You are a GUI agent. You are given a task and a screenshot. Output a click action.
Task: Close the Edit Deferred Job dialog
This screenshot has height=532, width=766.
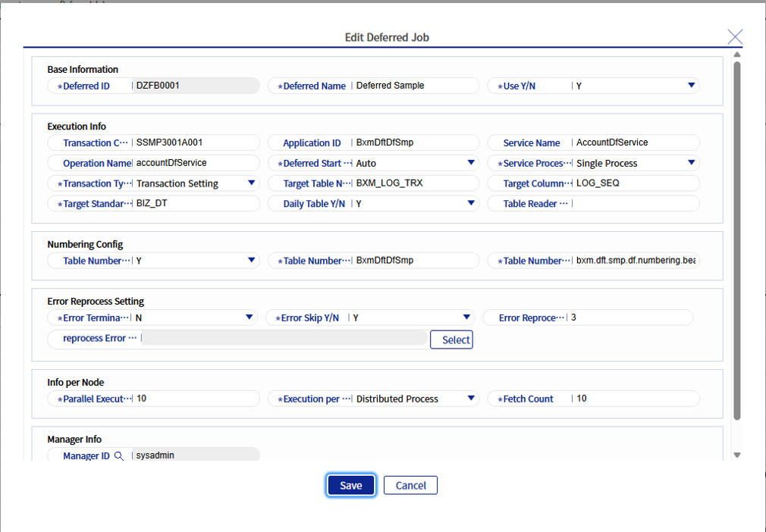click(x=734, y=36)
